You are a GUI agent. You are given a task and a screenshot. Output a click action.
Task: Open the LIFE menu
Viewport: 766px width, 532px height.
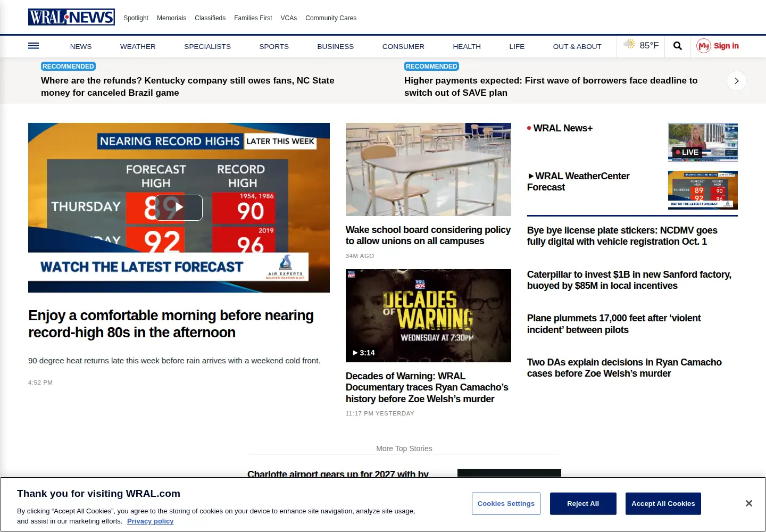click(517, 46)
